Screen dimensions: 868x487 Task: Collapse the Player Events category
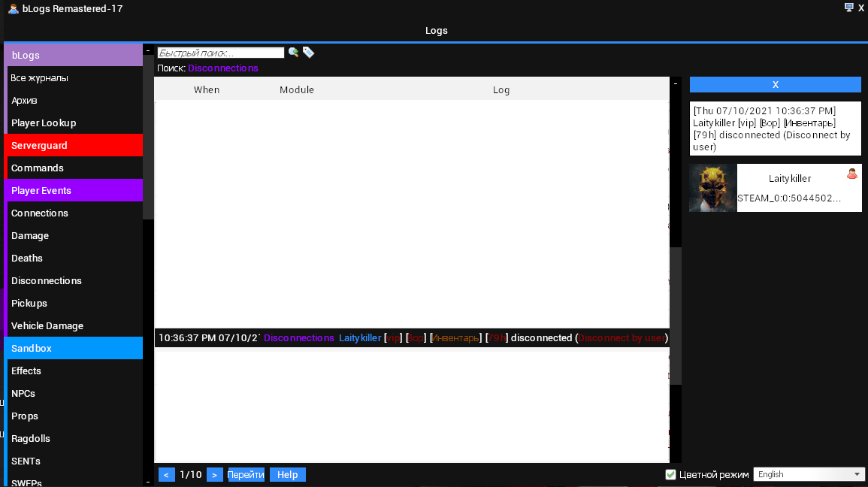pyautogui.click(x=74, y=190)
